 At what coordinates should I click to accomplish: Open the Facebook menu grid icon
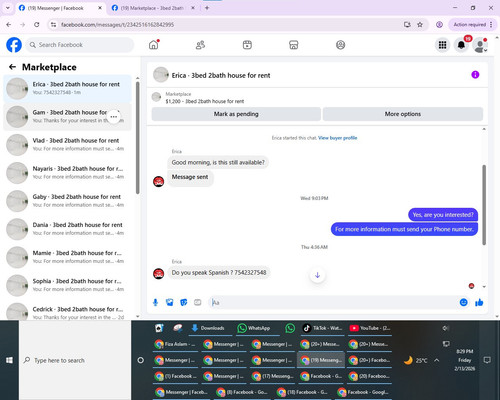pyautogui.click(x=442, y=45)
